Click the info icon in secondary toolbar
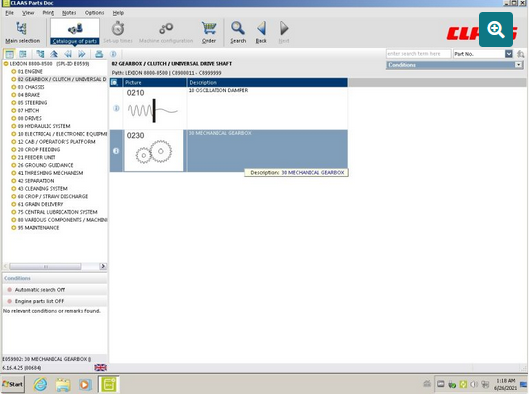Screen dimensions: 529x394 coord(113,54)
